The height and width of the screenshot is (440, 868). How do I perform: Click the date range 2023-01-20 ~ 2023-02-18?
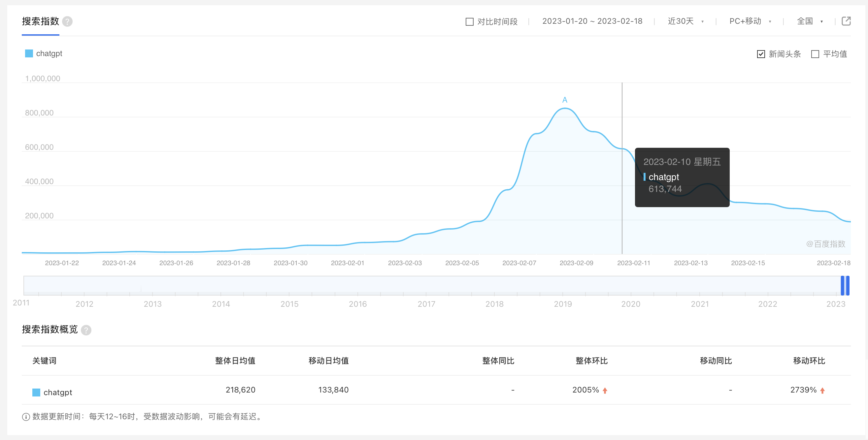(x=592, y=21)
